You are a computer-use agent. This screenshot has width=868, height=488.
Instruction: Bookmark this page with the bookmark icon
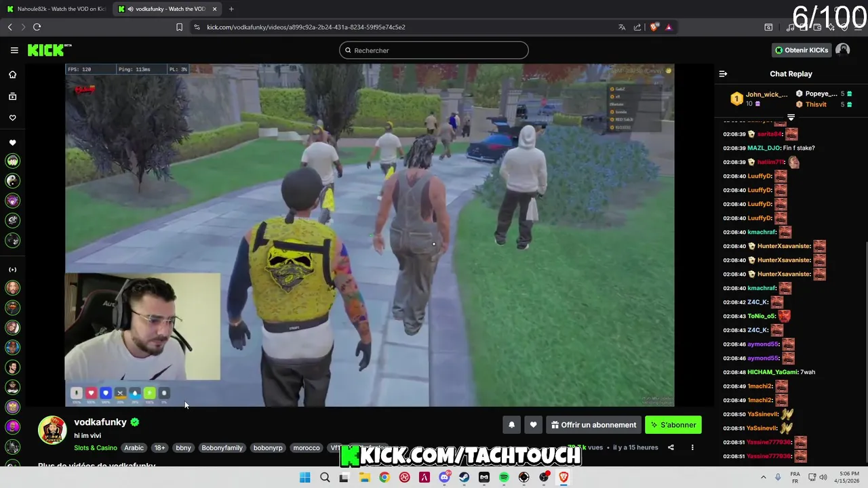179,27
